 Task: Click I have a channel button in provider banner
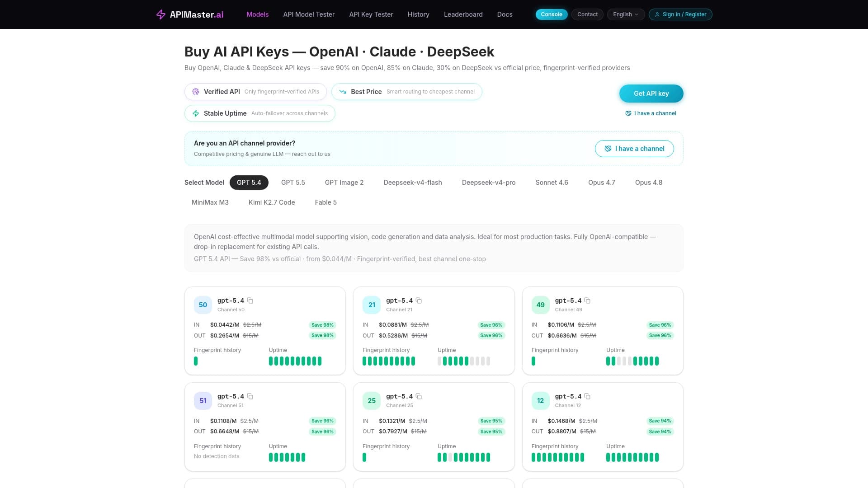tap(634, 149)
